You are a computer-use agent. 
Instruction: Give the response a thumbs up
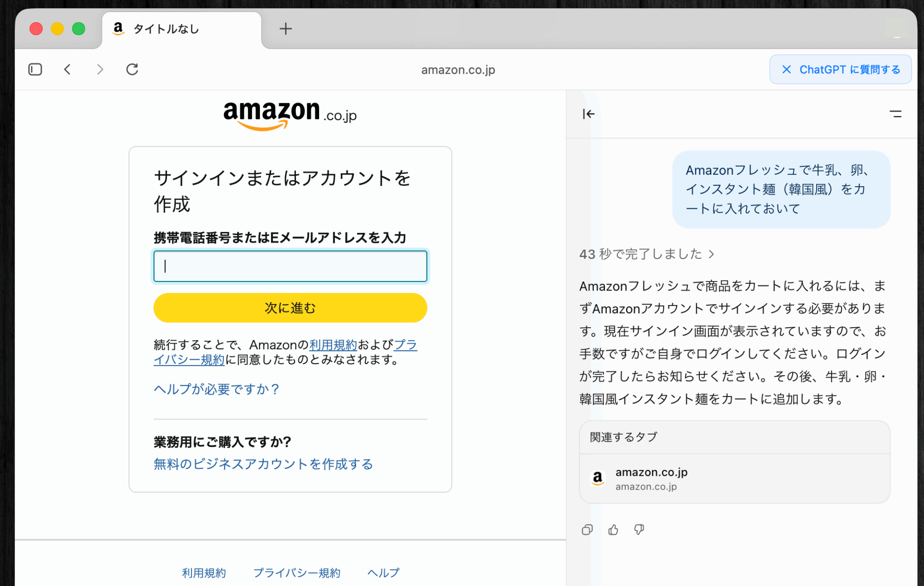point(613,530)
